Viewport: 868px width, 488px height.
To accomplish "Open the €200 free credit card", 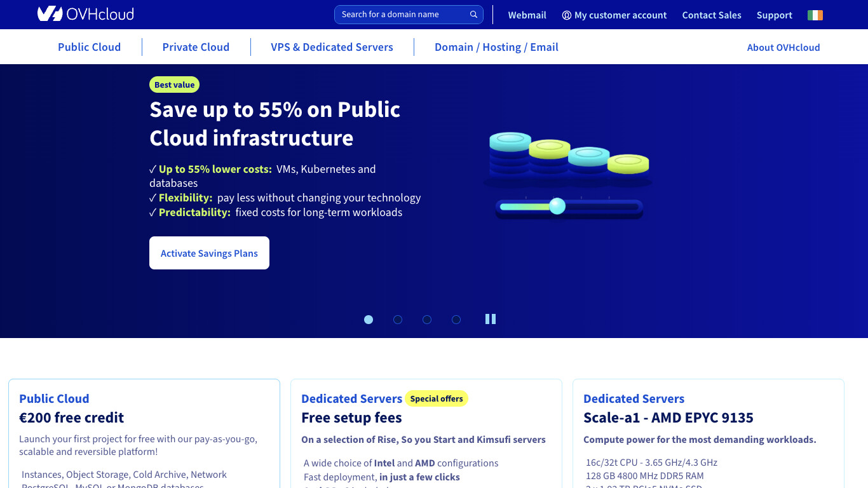I will tap(144, 433).
